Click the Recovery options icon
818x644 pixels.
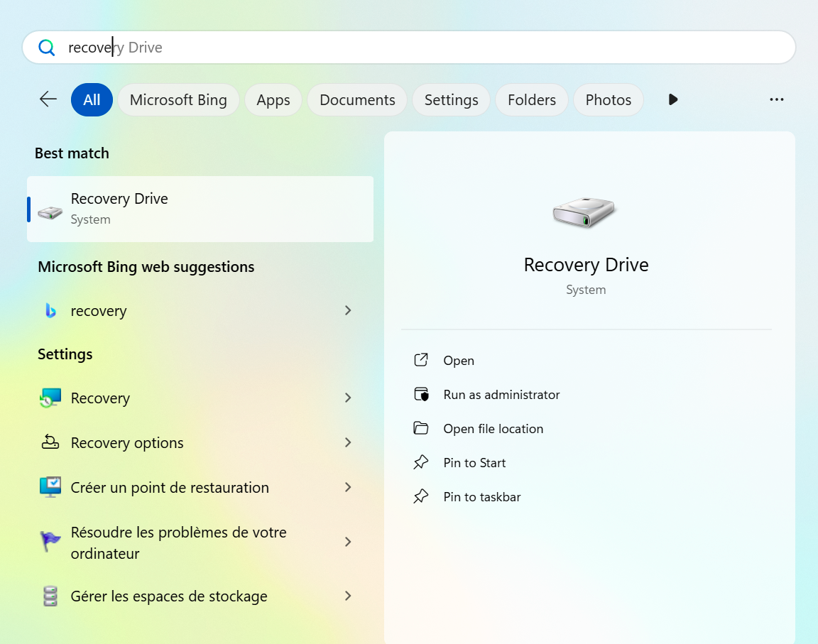tap(50, 442)
